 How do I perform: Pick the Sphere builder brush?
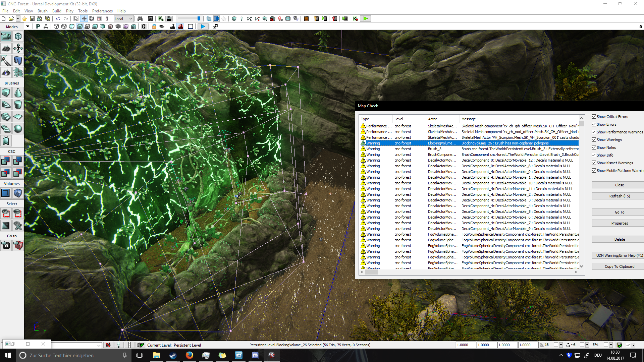[x=18, y=129]
